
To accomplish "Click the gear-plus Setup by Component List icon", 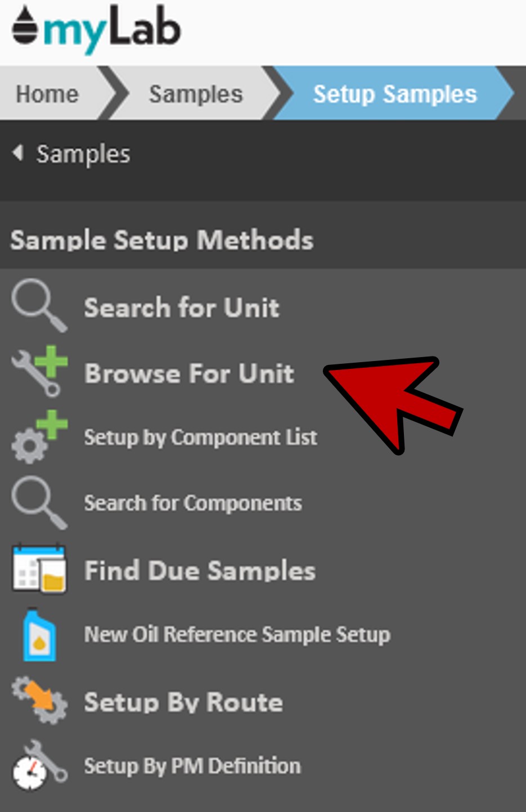I will tap(39, 437).
